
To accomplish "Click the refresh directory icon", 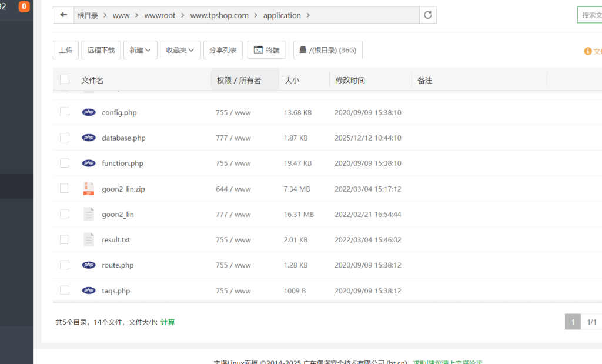I will (x=428, y=15).
